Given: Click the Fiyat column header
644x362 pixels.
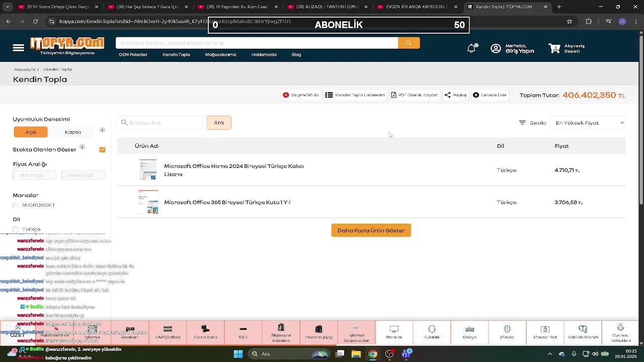Looking at the screenshot, I should click(x=561, y=146).
